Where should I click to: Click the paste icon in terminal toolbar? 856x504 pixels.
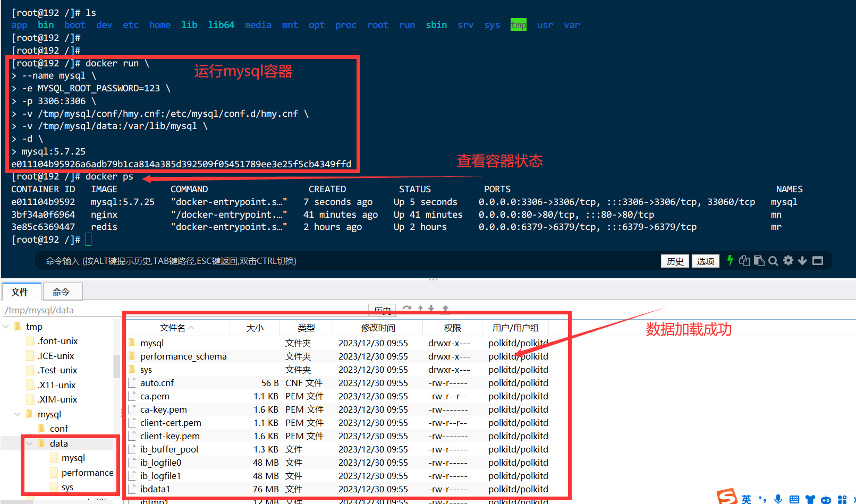[759, 261]
